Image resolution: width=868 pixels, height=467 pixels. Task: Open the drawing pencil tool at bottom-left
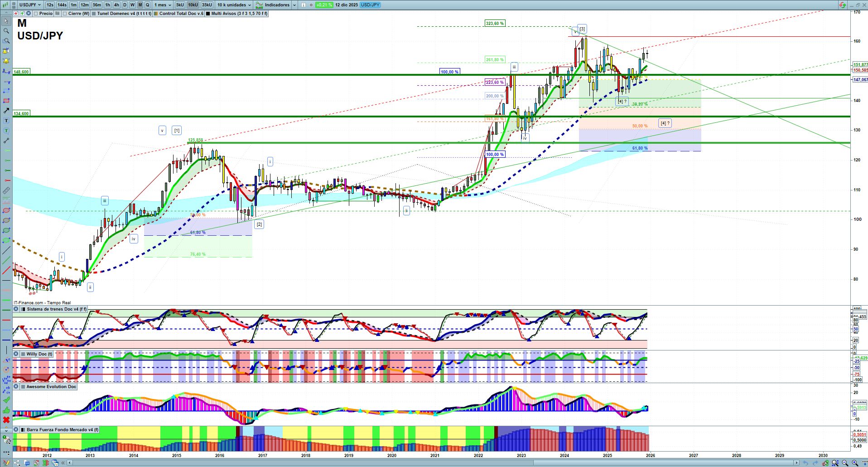(6, 463)
